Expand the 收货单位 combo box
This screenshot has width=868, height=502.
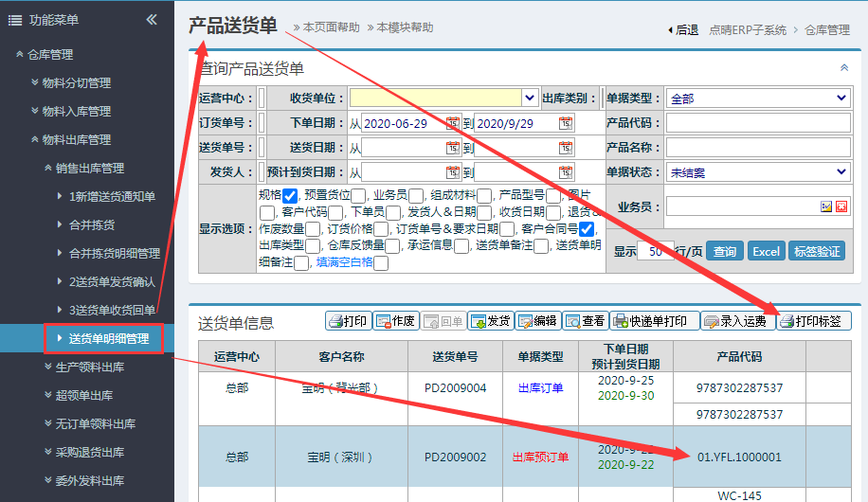pos(530,99)
